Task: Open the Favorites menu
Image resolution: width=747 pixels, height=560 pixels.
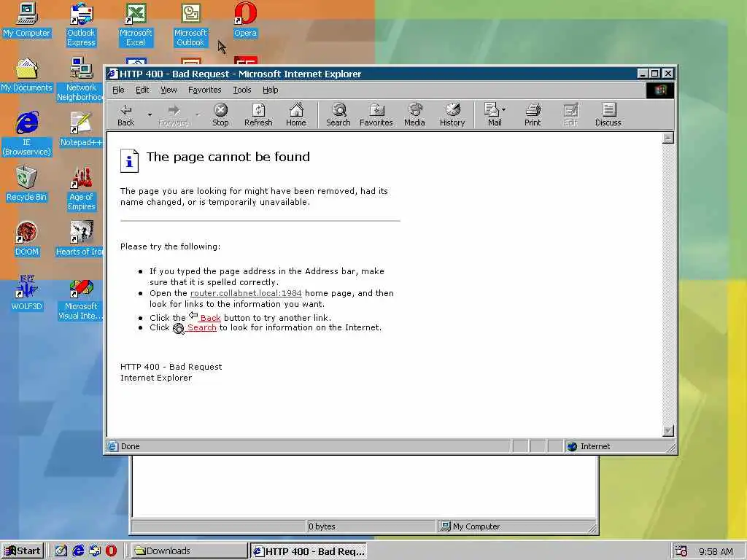Action: click(x=205, y=90)
